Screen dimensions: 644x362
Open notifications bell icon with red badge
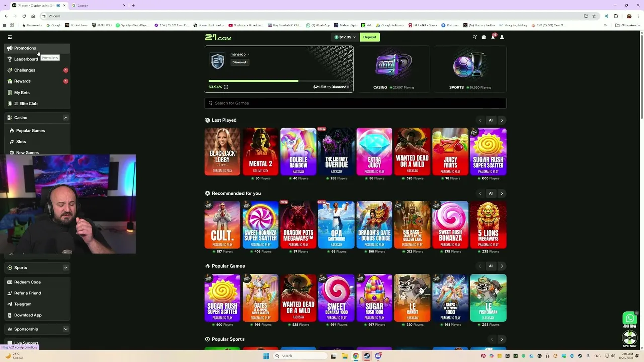tap(493, 37)
